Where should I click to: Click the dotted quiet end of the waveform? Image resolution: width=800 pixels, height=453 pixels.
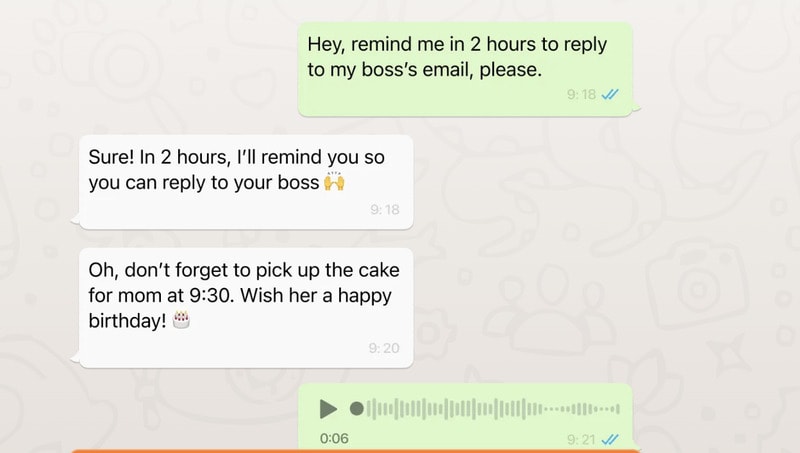point(582,409)
